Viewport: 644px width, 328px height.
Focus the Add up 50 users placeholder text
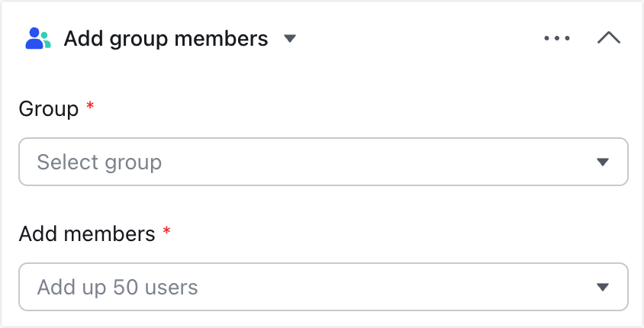pyautogui.click(x=118, y=288)
